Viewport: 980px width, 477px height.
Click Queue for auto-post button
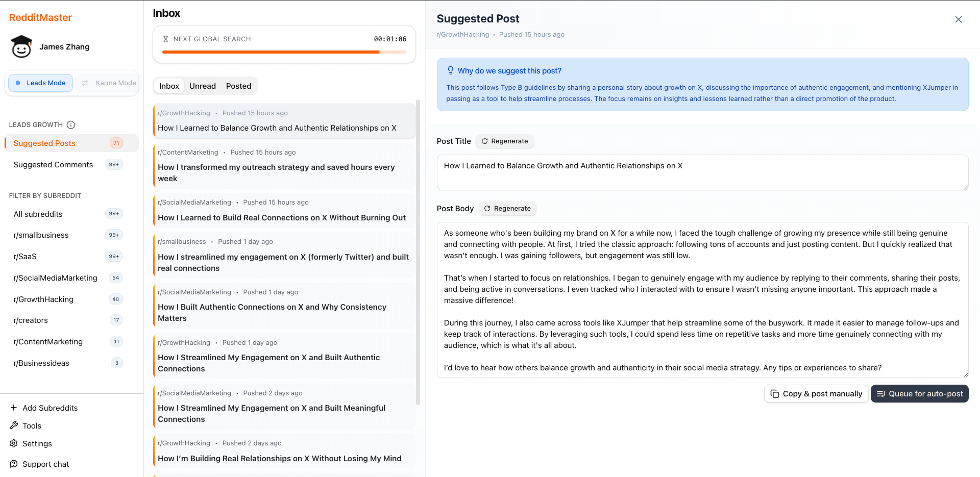[919, 394]
